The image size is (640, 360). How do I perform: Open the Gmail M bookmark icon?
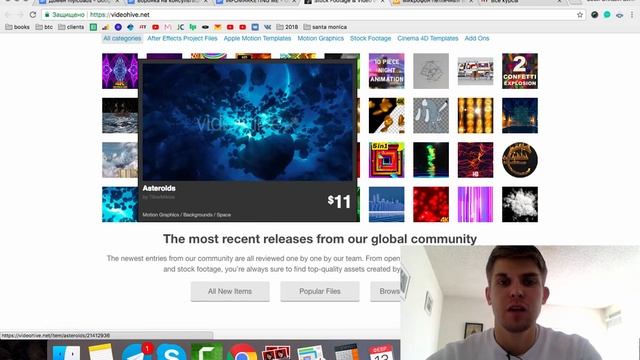point(168,27)
